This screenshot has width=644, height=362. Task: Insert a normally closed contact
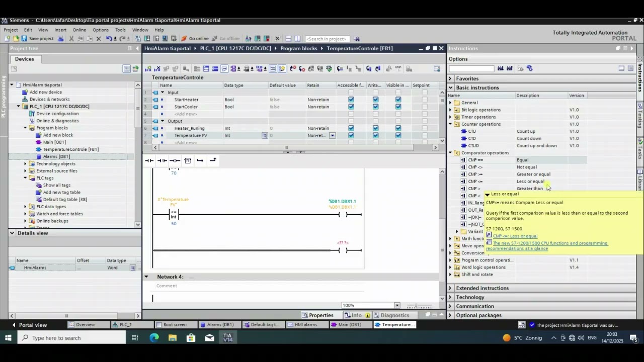[x=162, y=160]
